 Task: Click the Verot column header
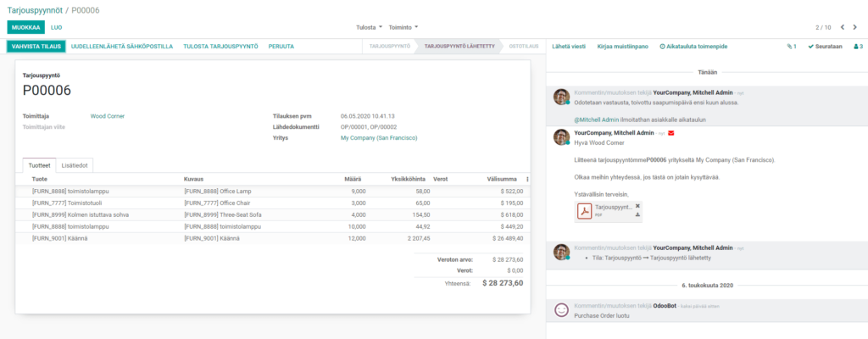coord(441,179)
